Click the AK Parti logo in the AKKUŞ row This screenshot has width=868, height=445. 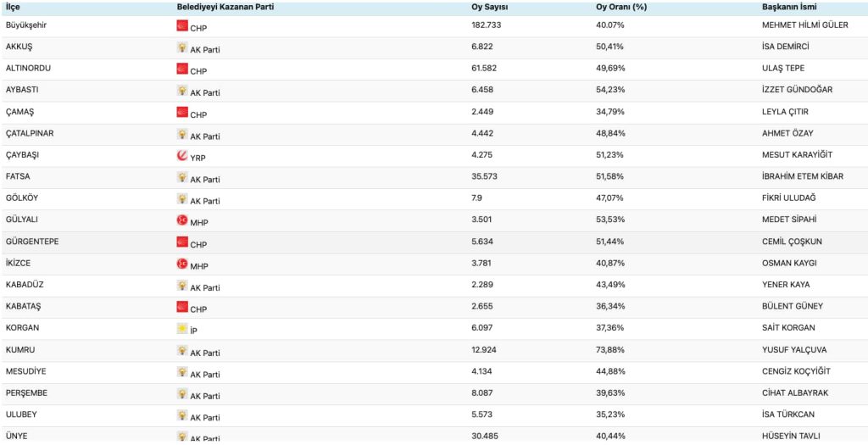[182, 47]
